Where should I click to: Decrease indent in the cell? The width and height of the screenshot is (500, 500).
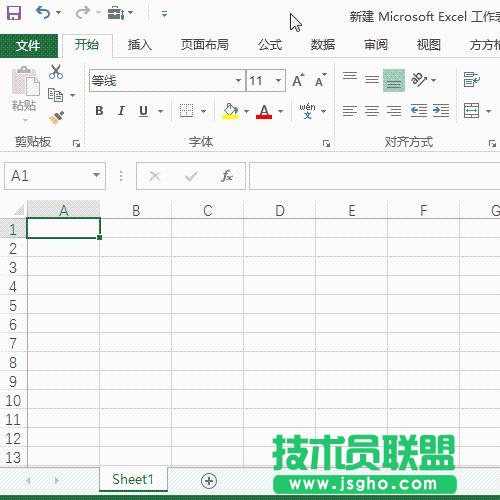click(419, 111)
